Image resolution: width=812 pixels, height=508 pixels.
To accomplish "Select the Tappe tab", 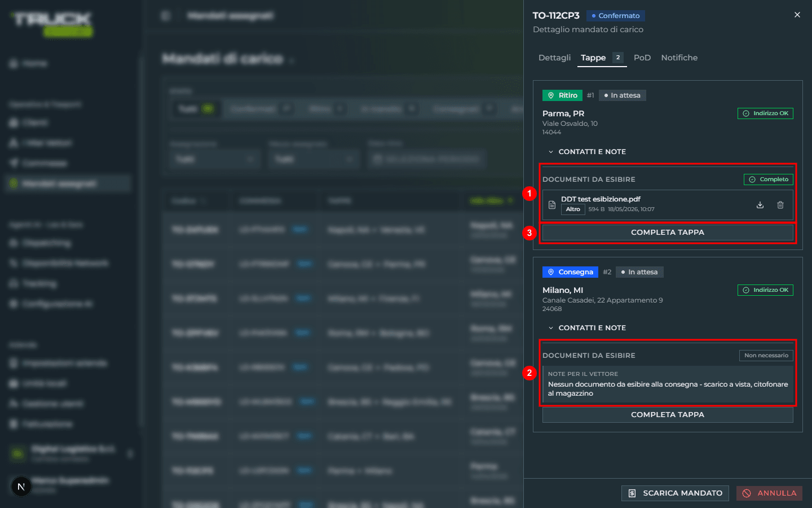I will 602,58.
